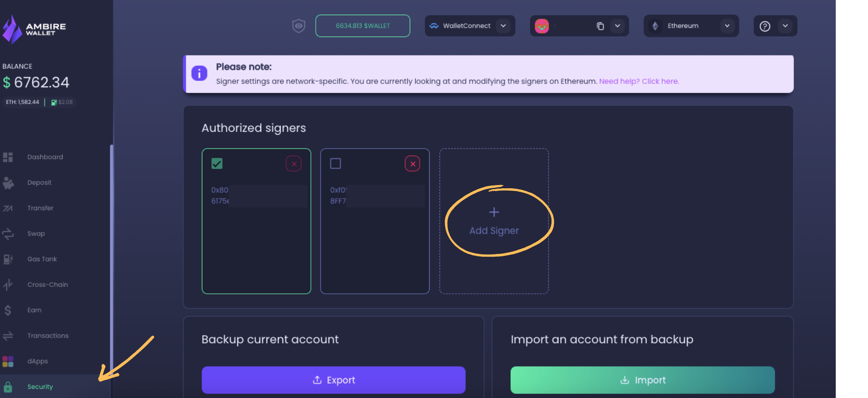Click the gas tank balance icon

point(54,102)
